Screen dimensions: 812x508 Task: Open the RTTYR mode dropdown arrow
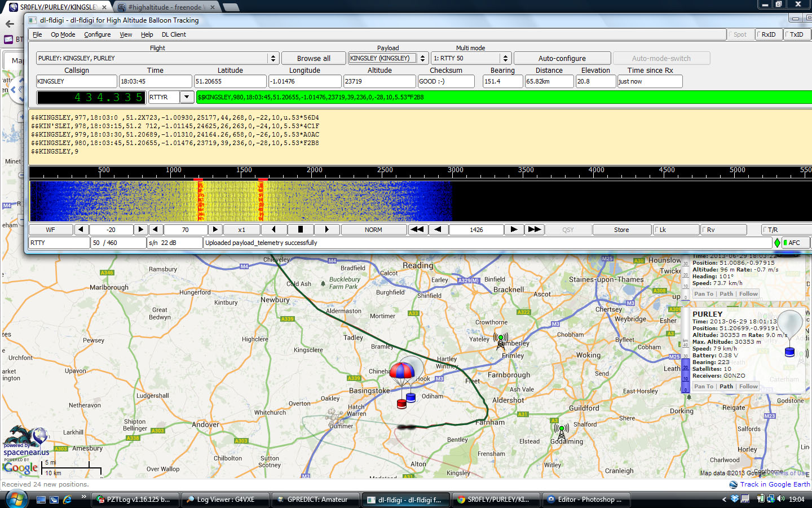point(187,97)
